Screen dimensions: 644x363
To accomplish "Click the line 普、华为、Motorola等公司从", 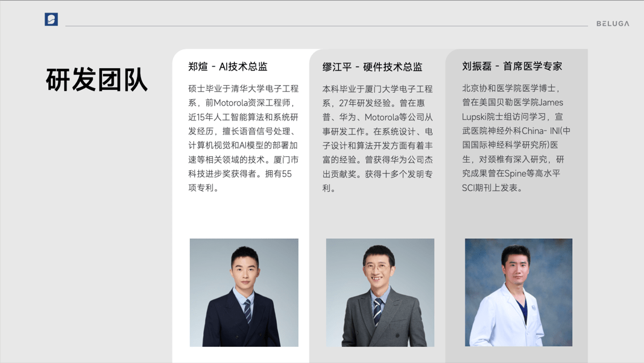I will [x=377, y=118].
